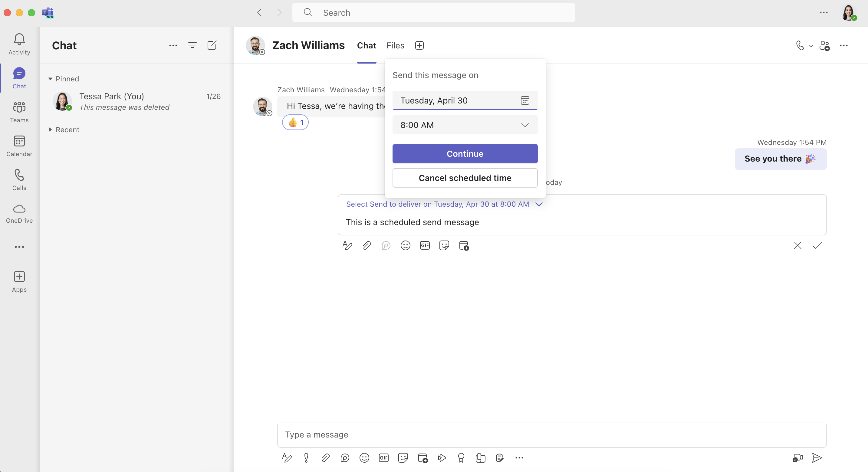This screenshot has height=472, width=868.
Task: Open the GIF picker
Action: [383, 458]
